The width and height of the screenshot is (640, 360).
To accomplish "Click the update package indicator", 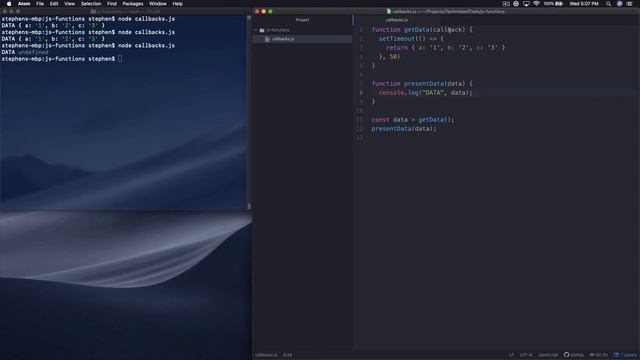I will 625,355.
